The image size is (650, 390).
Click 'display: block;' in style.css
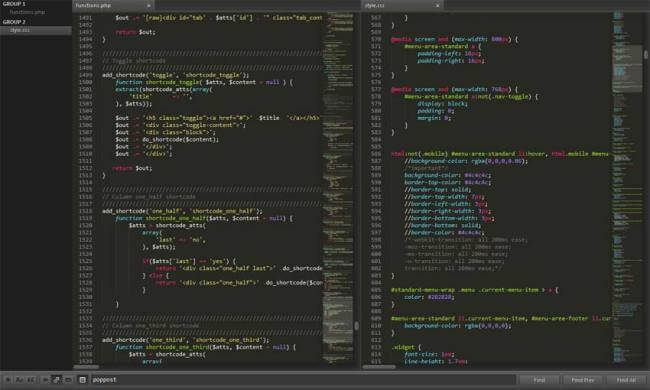442,104
